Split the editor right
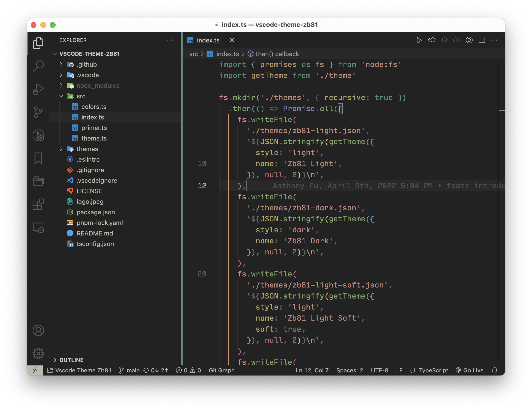This screenshot has width=532, height=411. point(482,40)
